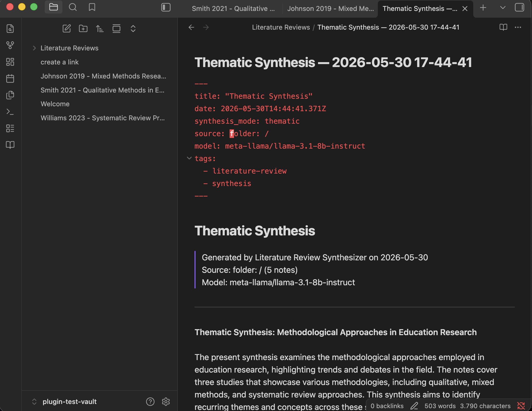Click the Thematic Synthesis H1 heading
Screen dimensions: 532x411
point(255,231)
